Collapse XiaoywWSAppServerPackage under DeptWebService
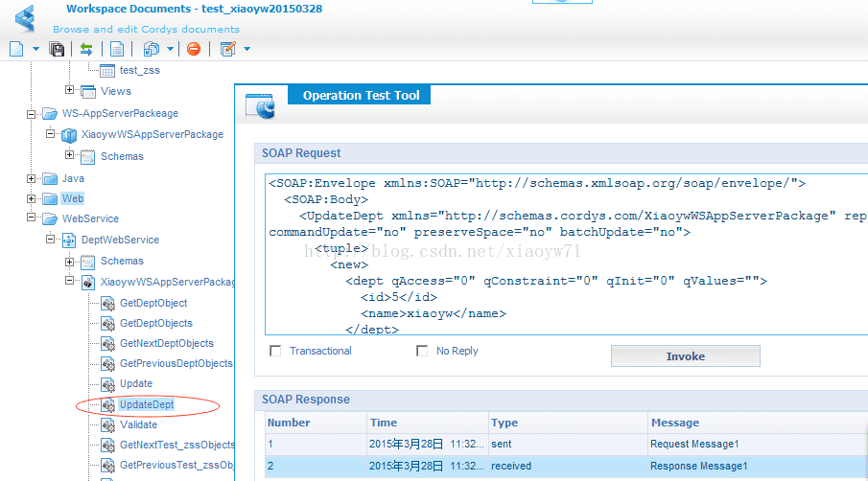 click(x=69, y=281)
